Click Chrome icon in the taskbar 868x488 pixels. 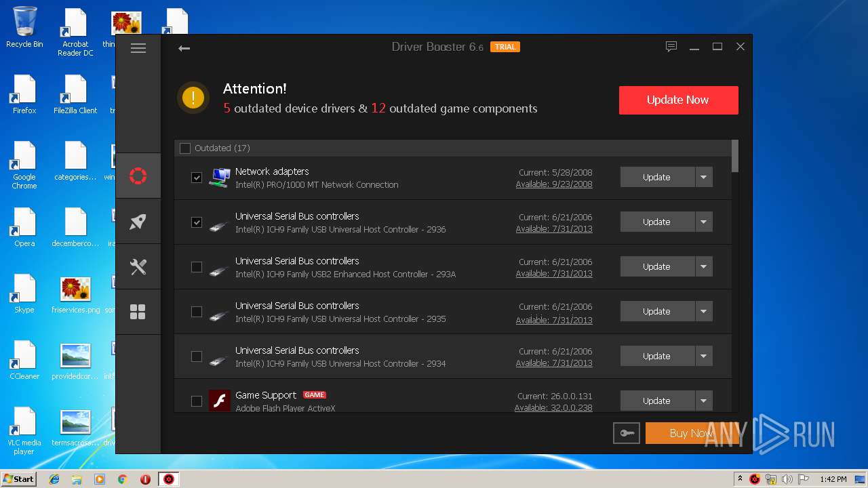pos(122,479)
